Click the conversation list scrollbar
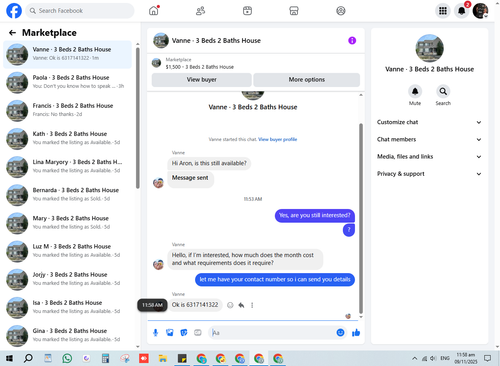 [138, 118]
